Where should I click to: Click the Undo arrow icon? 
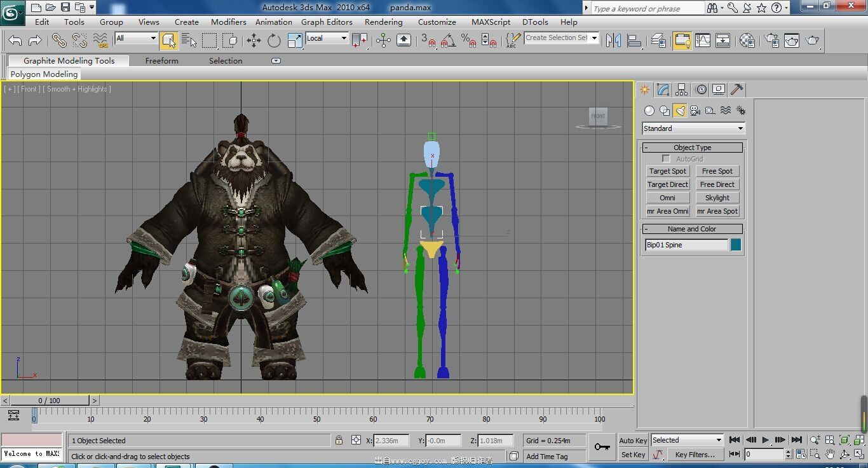click(15, 41)
